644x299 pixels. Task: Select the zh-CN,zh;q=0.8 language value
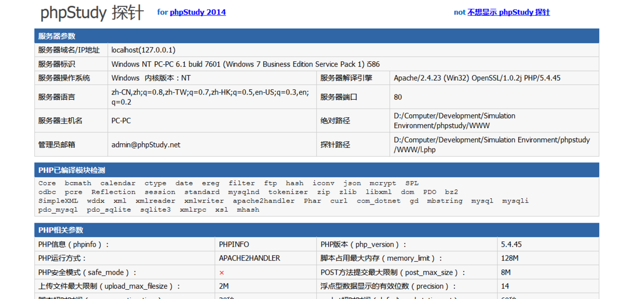click(210, 97)
